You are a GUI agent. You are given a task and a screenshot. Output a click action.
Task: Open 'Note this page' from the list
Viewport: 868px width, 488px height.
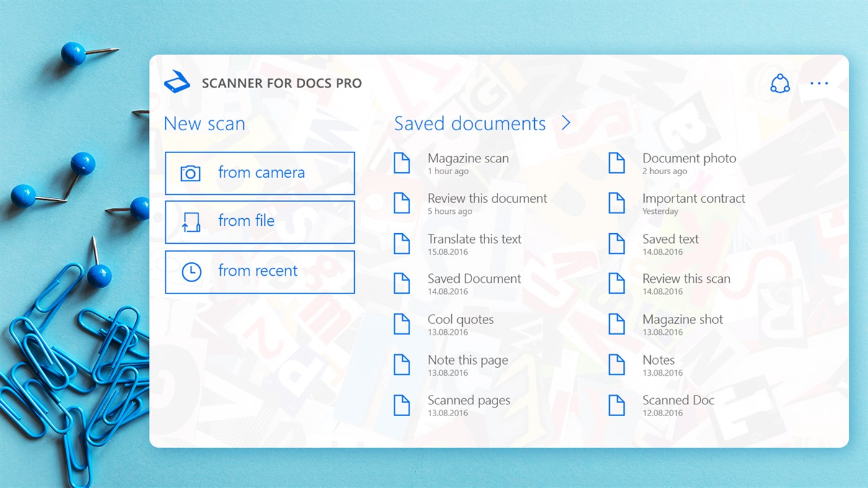467,360
